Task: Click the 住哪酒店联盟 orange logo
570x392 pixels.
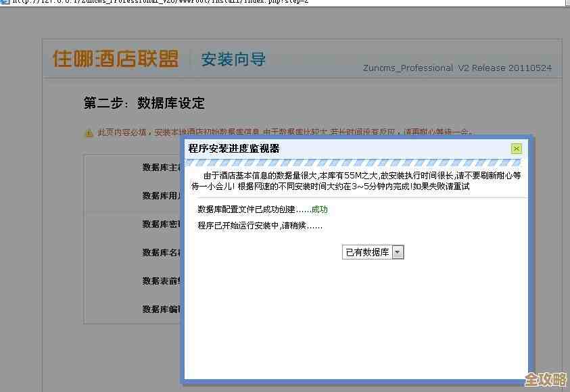Action: (114, 59)
